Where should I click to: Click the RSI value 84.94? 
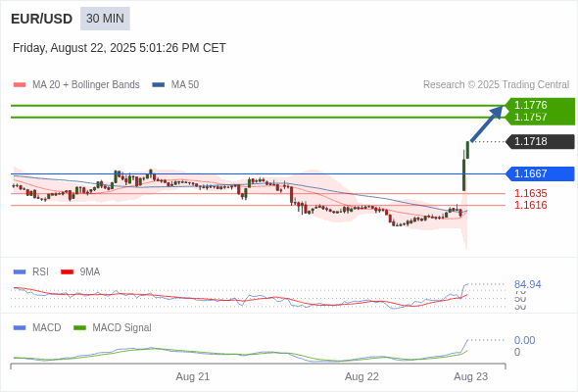[x=527, y=284]
